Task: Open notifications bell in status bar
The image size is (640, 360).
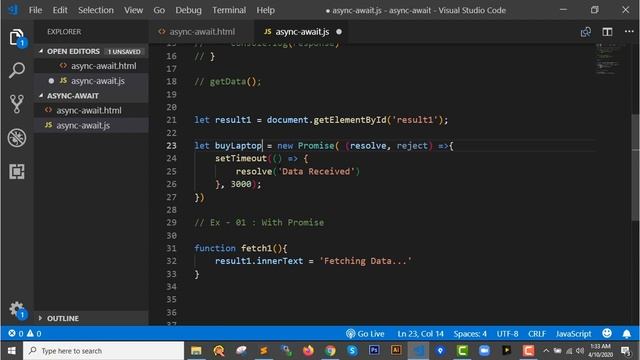Action: click(627, 333)
